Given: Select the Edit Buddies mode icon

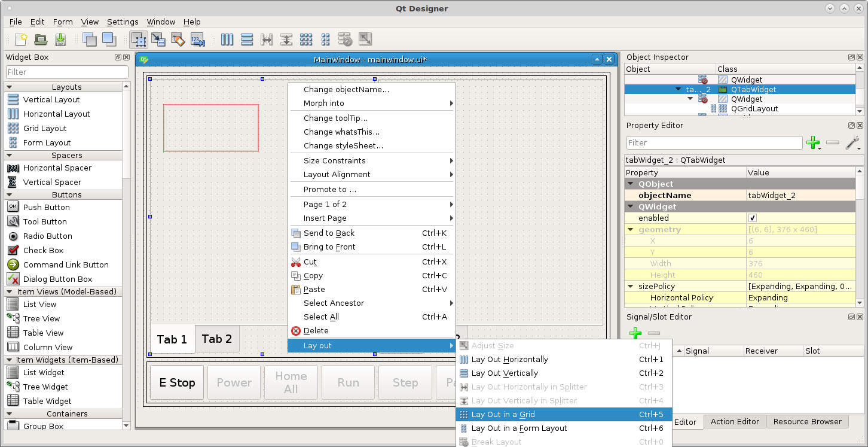Looking at the screenshot, I should pyautogui.click(x=178, y=39).
